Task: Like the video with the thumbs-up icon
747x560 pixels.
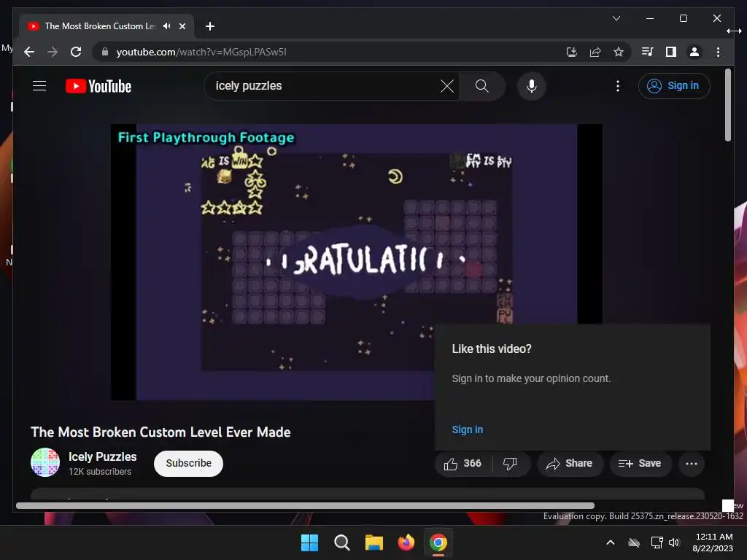Action: pos(462,463)
